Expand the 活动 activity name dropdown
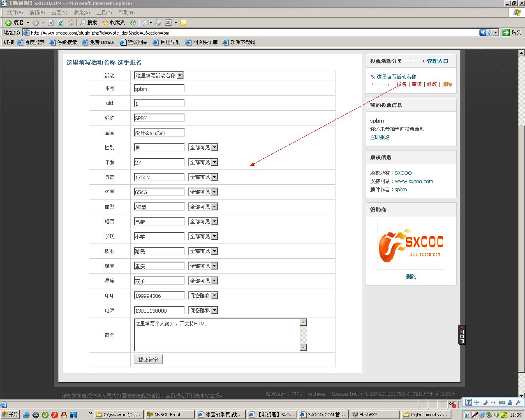This screenshot has height=420, width=525. (x=180, y=76)
